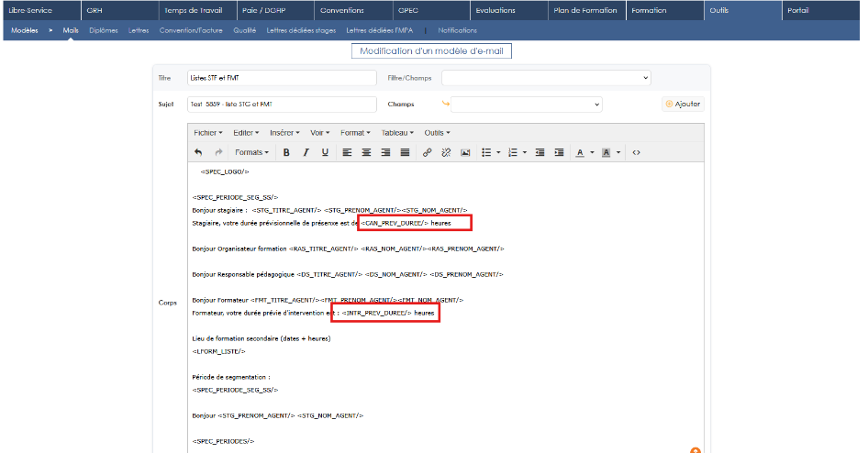Screen dimensions: 868x453
Task: Open the Convention/Facture submenu
Action: click(x=191, y=30)
